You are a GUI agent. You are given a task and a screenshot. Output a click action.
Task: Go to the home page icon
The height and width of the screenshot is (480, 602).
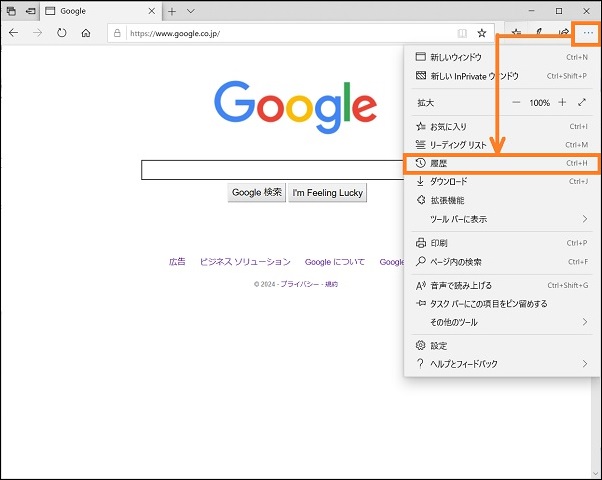[87, 33]
